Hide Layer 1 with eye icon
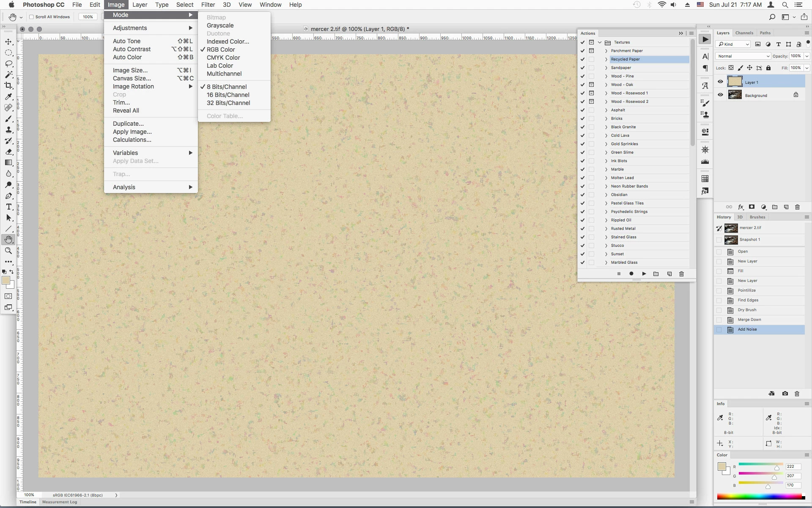This screenshot has height=508, width=812. point(721,82)
